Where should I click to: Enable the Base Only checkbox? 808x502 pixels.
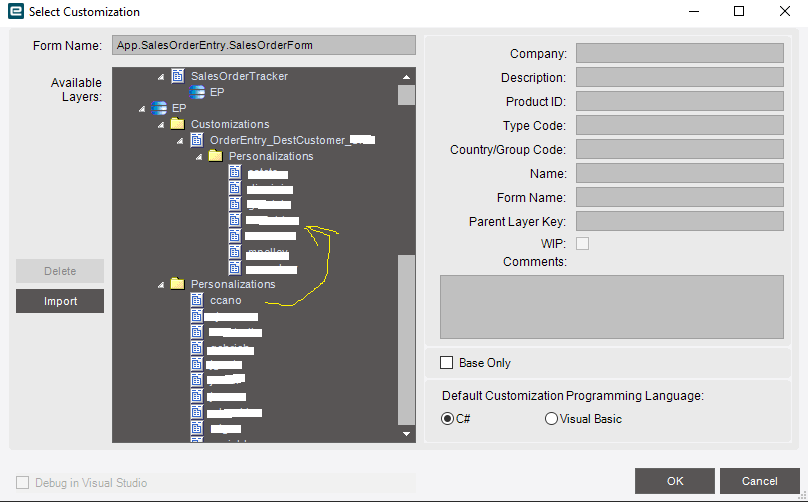click(x=447, y=362)
